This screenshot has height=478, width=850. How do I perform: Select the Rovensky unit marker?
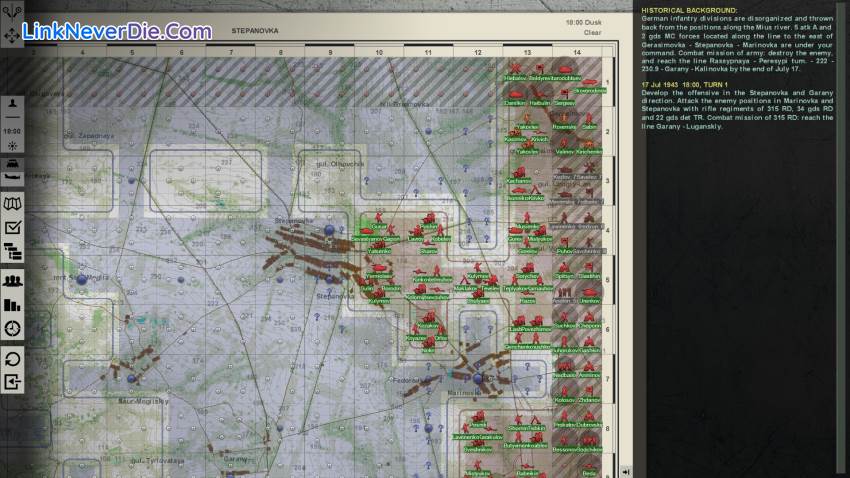564,122
